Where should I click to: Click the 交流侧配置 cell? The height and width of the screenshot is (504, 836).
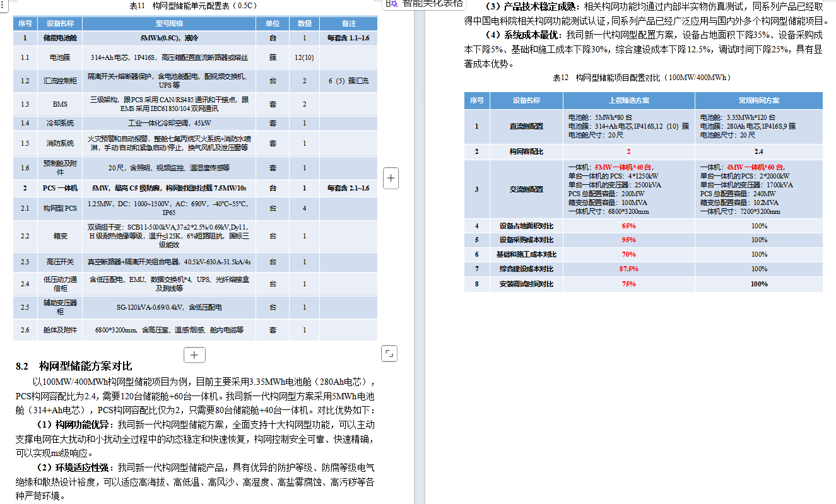click(x=526, y=189)
